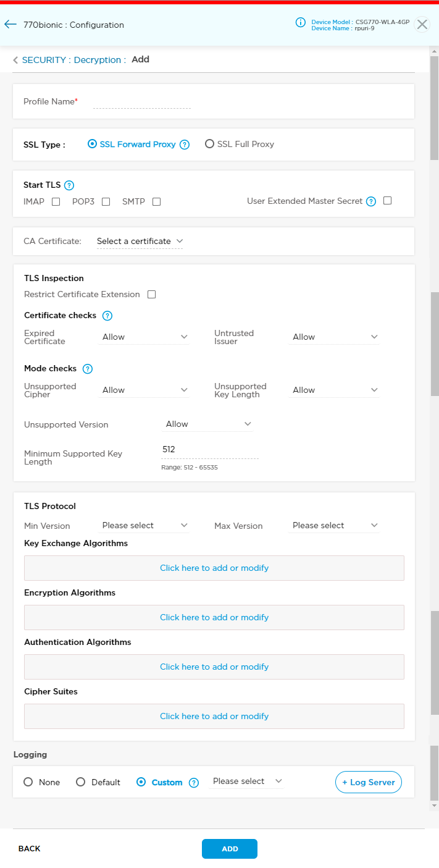
Task: Click ADD to save the profile
Action: point(229,848)
